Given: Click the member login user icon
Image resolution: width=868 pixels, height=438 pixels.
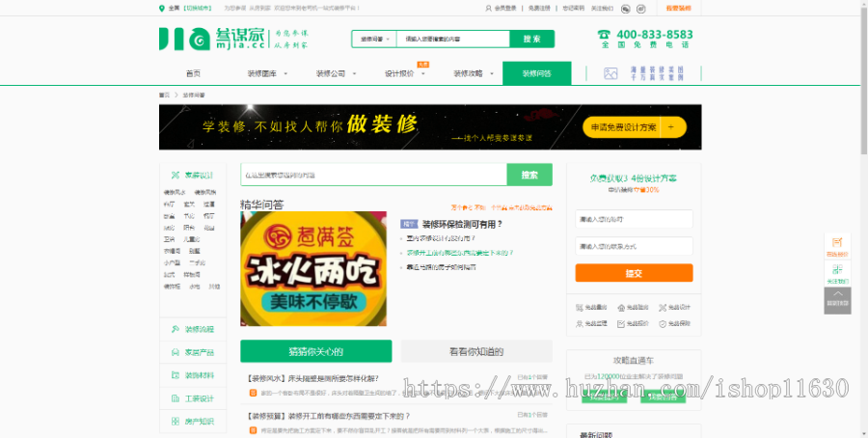Looking at the screenshot, I should 488,9.
